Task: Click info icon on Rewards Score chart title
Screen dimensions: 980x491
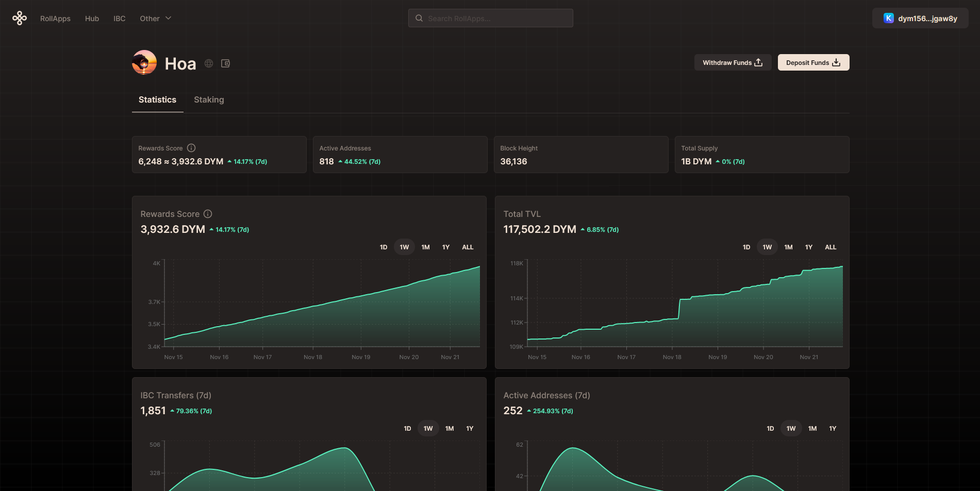Action: pyautogui.click(x=208, y=214)
